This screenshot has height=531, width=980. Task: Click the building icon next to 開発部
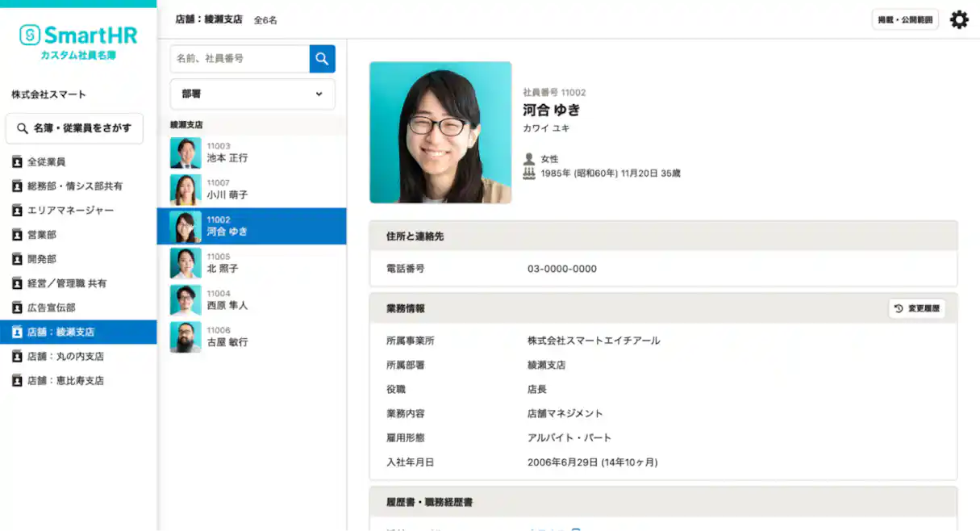[x=15, y=259]
